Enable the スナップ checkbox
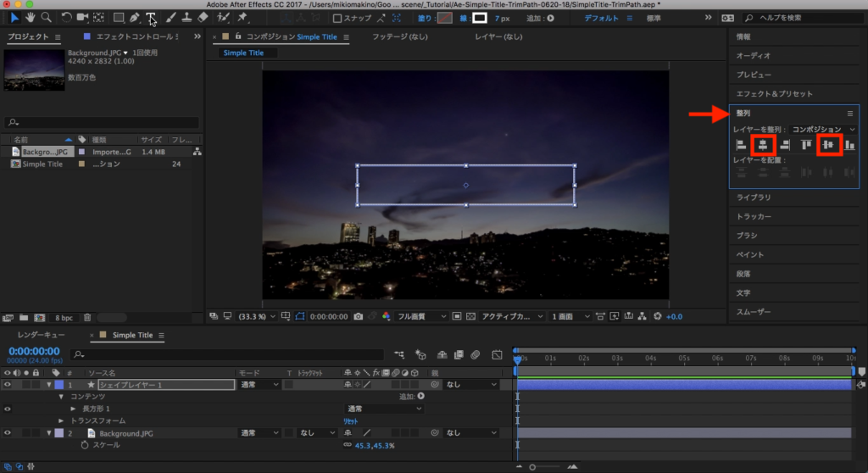This screenshot has width=868, height=473. (x=337, y=18)
